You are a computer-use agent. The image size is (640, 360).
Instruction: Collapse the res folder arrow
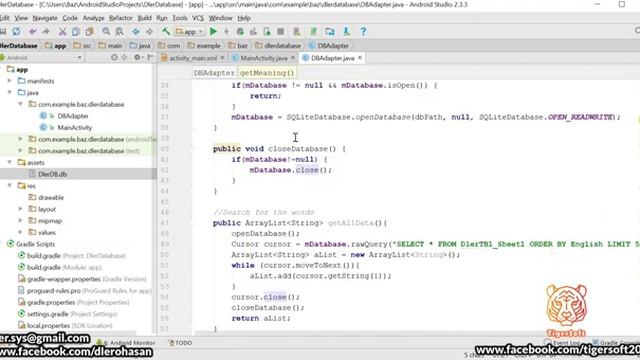[10, 186]
